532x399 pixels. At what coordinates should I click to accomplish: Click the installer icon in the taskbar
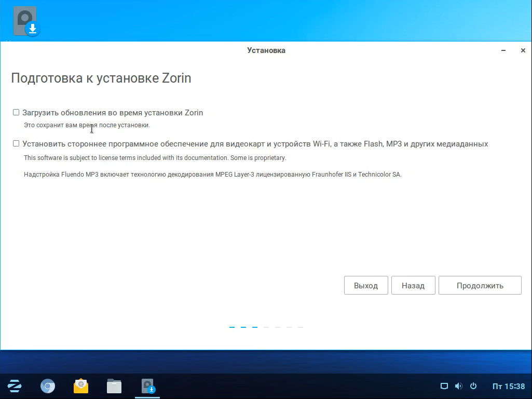coord(148,386)
